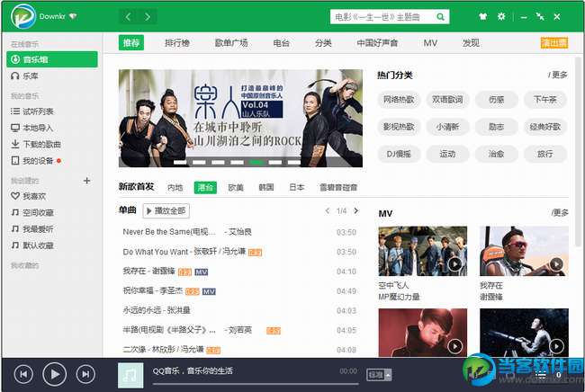This screenshot has height=392, width=585.
Task: Switch to 歌单广场 tab
Action: (x=231, y=43)
